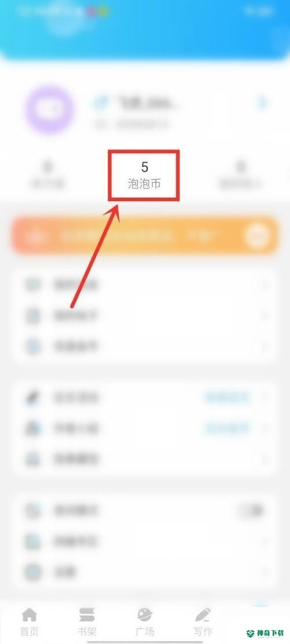Select the 写作 pencil icon
The height and width of the screenshot is (644, 290).
202,615
